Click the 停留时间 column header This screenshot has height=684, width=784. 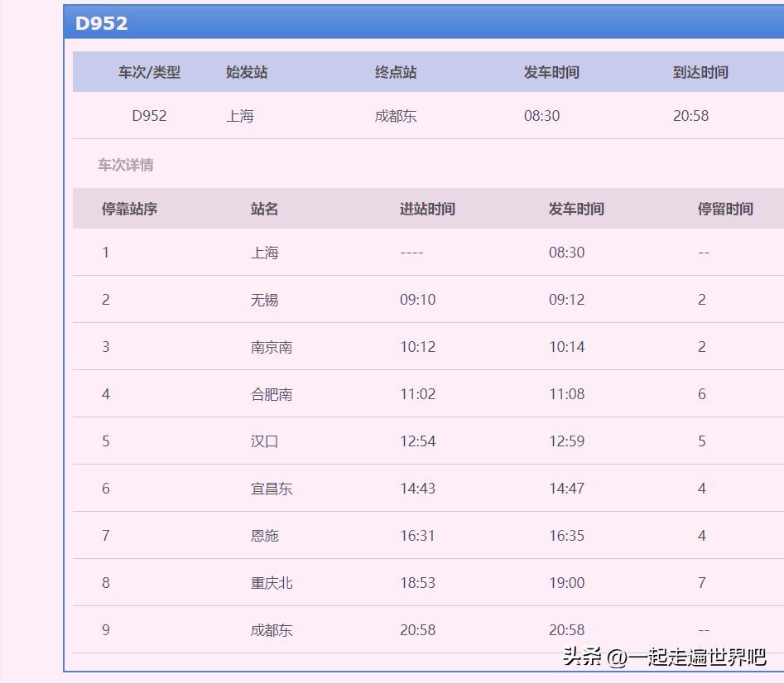click(725, 209)
